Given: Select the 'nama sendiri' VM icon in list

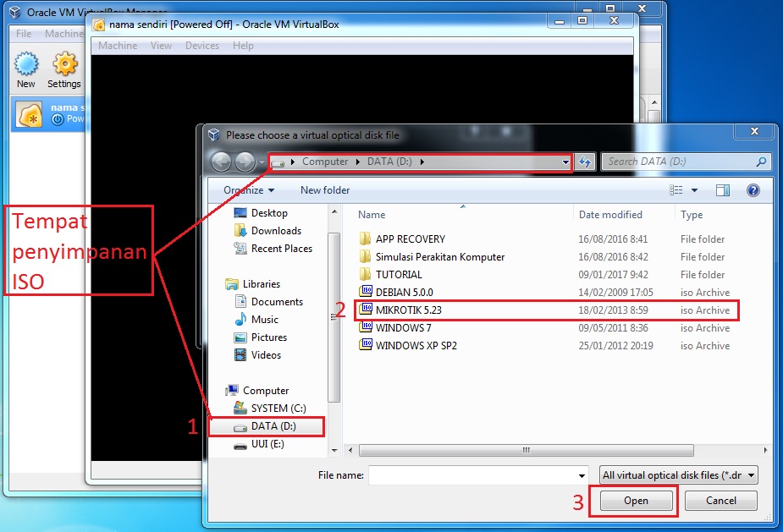Looking at the screenshot, I should click(30, 114).
